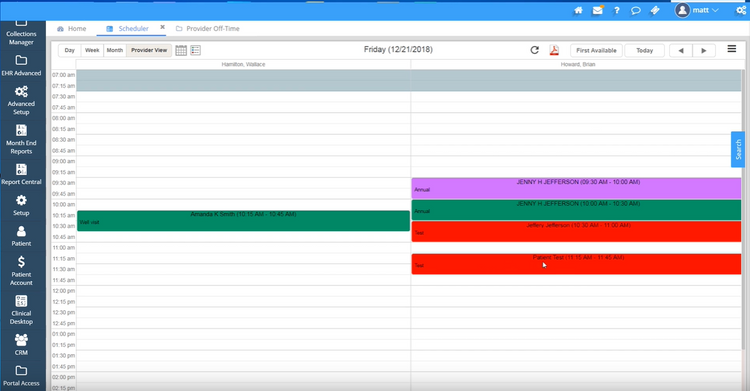Open Patient Test 11:15 appointment
This screenshot has height=391, width=750.
coord(576,264)
